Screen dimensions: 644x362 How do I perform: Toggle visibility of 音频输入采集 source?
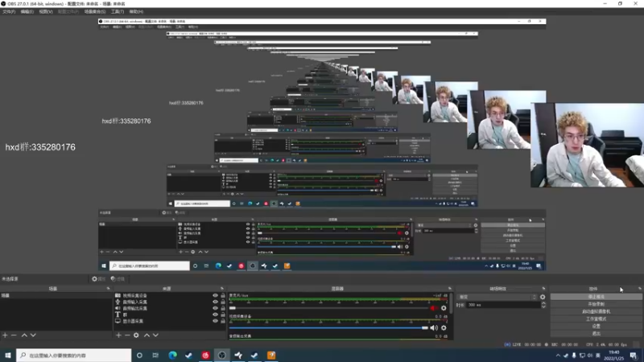(215, 302)
